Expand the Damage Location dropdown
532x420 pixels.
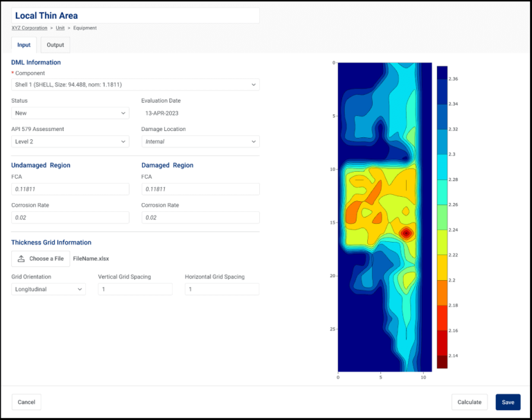pyautogui.click(x=200, y=141)
